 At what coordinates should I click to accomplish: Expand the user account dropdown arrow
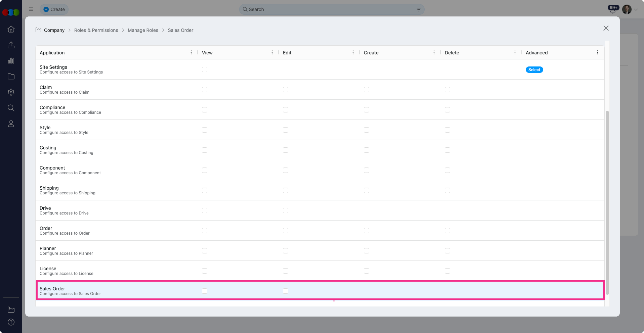tap(636, 10)
